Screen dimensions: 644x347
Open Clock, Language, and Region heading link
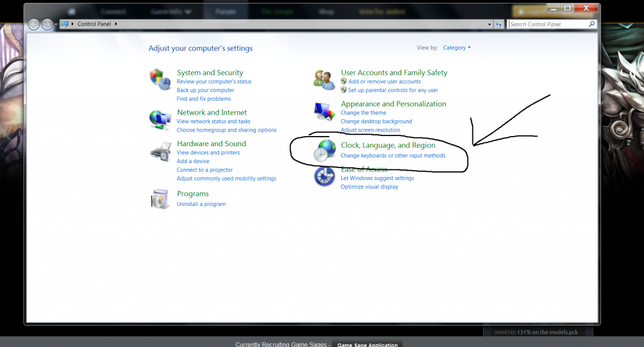388,145
